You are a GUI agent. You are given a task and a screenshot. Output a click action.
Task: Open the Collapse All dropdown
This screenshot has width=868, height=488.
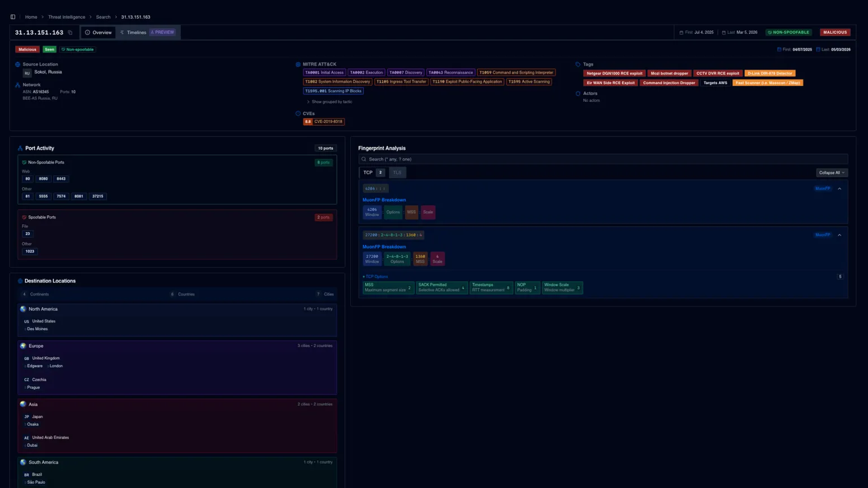click(831, 172)
